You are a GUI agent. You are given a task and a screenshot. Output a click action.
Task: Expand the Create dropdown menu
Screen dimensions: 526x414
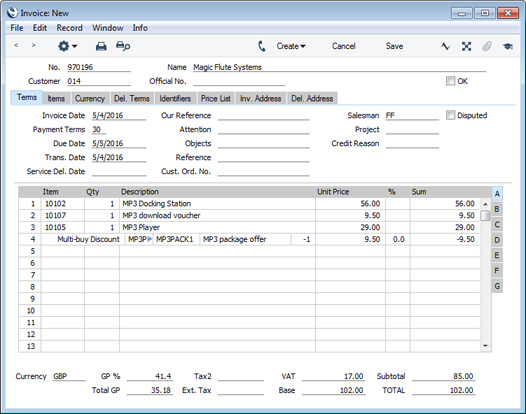click(x=291, y=46)
